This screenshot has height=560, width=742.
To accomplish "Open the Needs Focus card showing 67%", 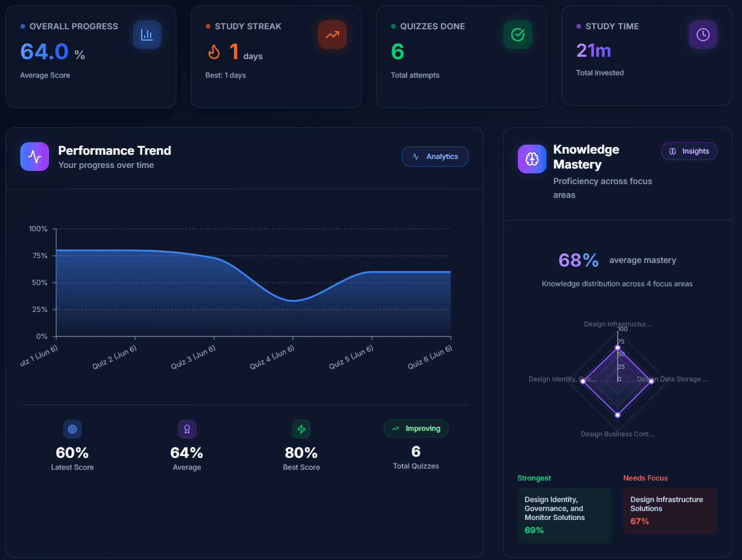I will click(x=670, y=511).
